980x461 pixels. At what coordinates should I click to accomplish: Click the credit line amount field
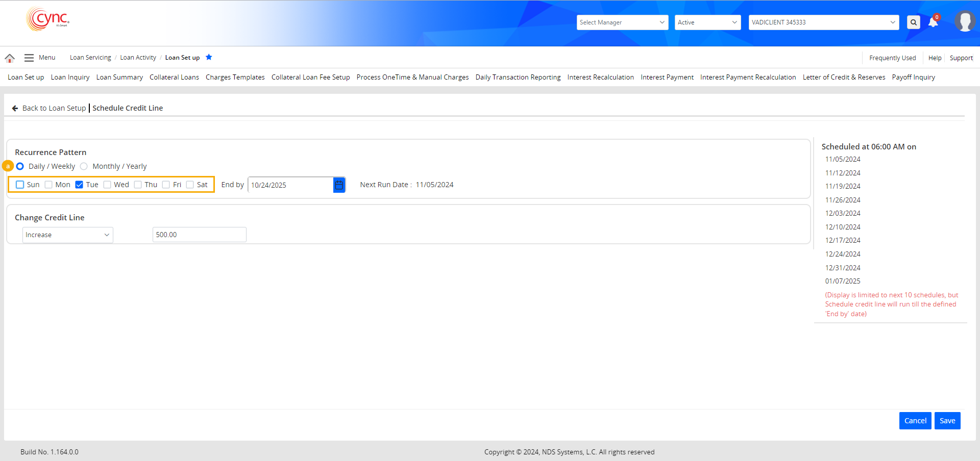point(199,235)
